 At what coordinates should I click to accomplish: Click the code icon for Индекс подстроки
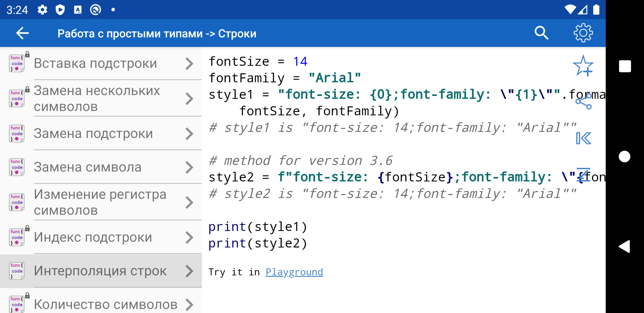click(x=17, y=237)
